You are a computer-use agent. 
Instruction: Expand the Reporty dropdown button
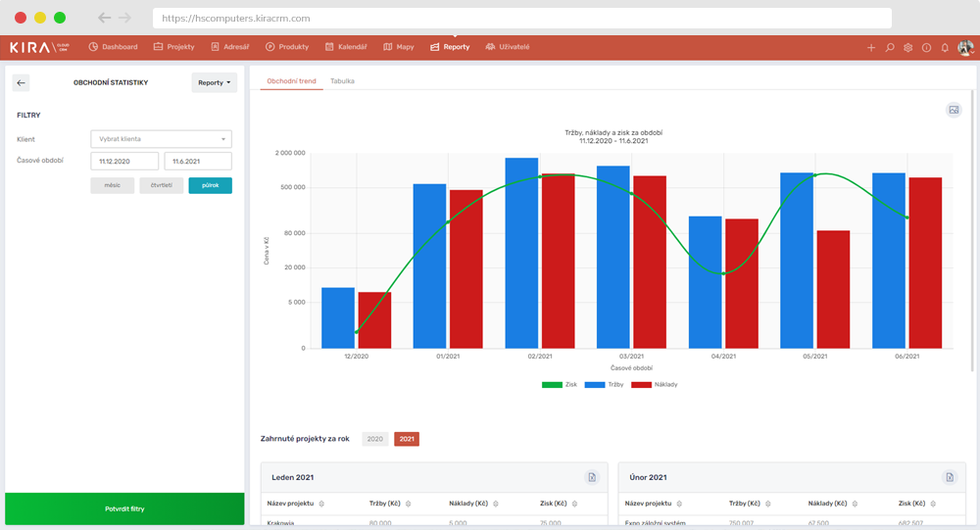click(x=215, y=83)
